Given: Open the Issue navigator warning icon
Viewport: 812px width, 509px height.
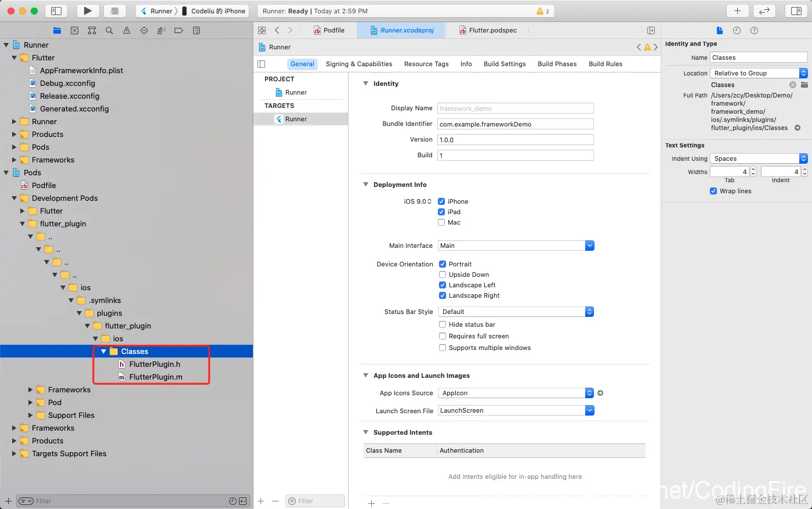Looking at the screenshot, I should (x=126, y=31).
